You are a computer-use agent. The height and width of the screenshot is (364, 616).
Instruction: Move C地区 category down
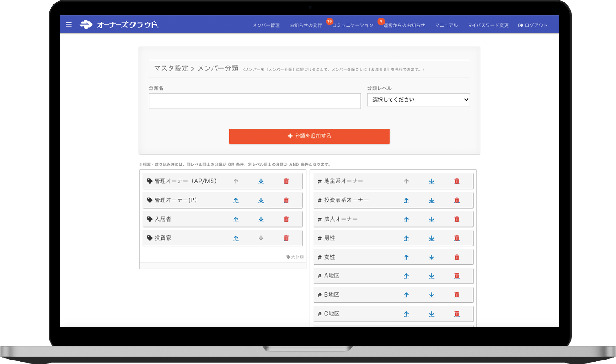431,313
